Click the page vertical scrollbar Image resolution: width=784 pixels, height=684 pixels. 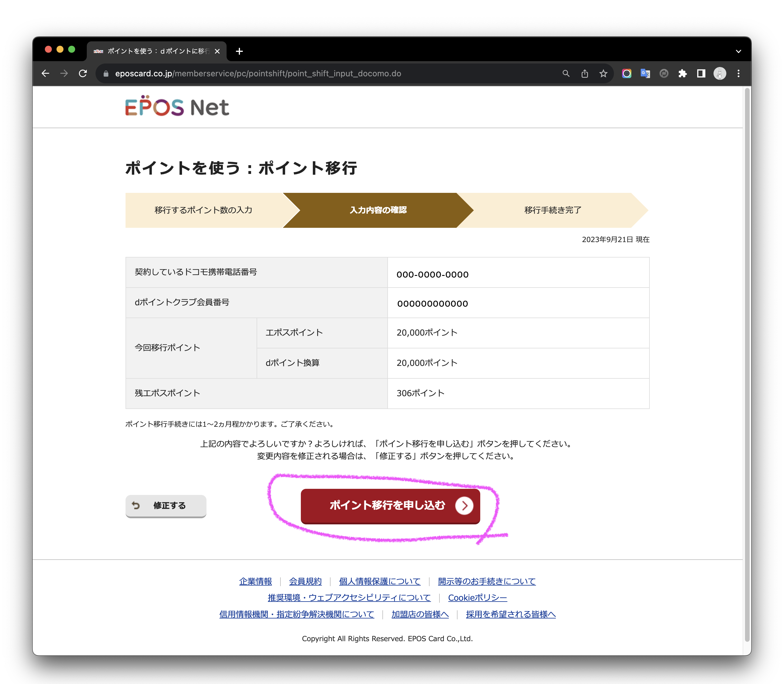747,364
